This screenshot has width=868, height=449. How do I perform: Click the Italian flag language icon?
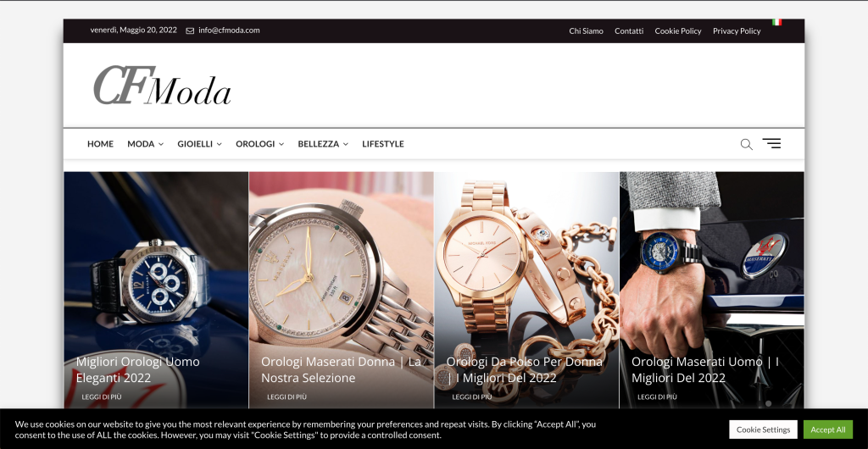(776, 22)
